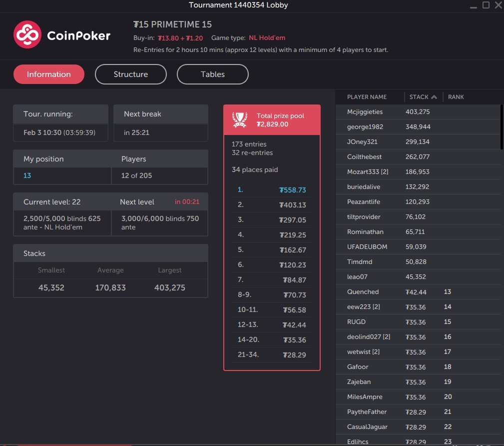The height and width of the screenshot is (446, 504).
Task: Select player wetwist [2] row
Action: [418, 352]
